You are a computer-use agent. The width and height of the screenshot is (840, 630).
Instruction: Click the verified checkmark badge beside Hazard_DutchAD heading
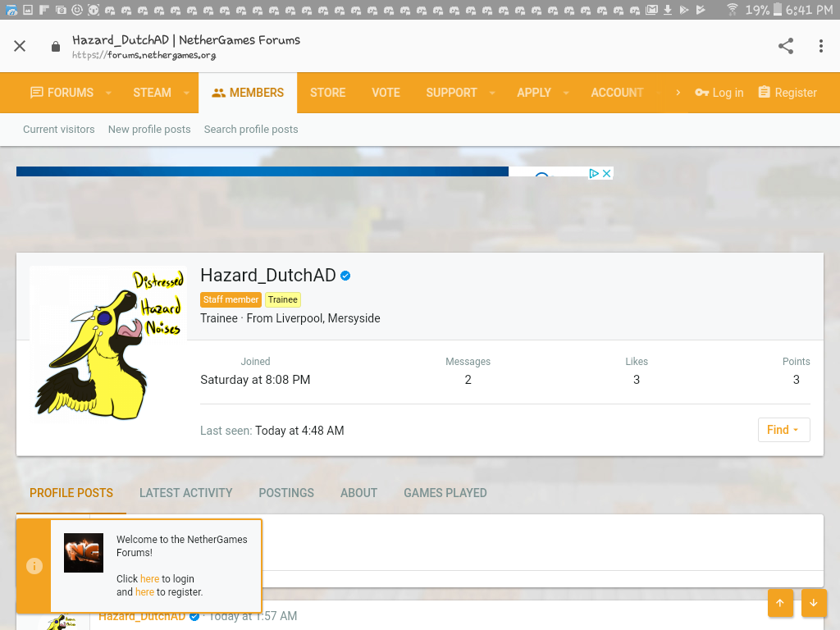[x=345, y=276]
